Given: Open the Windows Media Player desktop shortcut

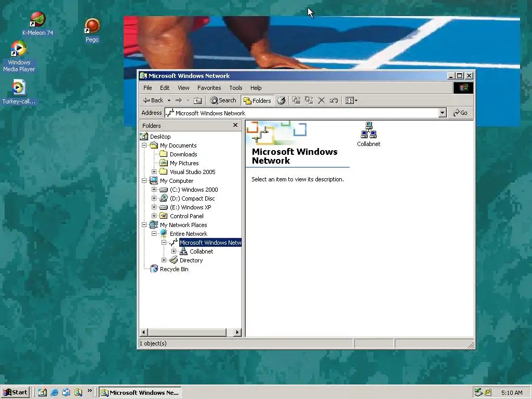Looking at the screenshot, I should [19, 56].
